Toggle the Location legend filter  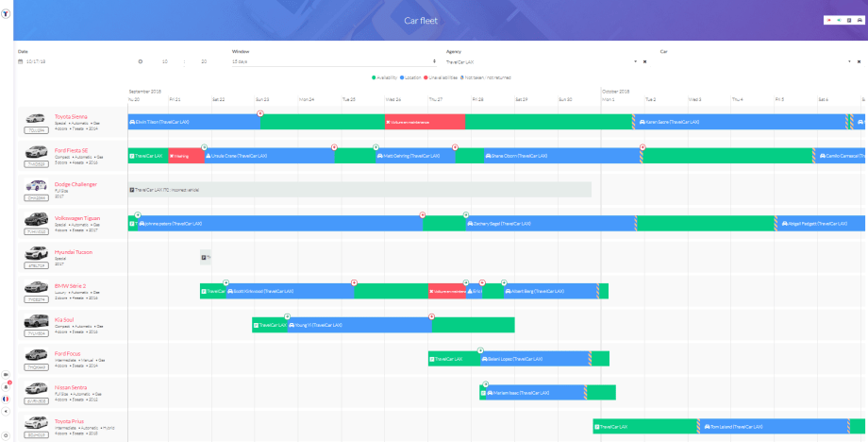coord(410,77)
